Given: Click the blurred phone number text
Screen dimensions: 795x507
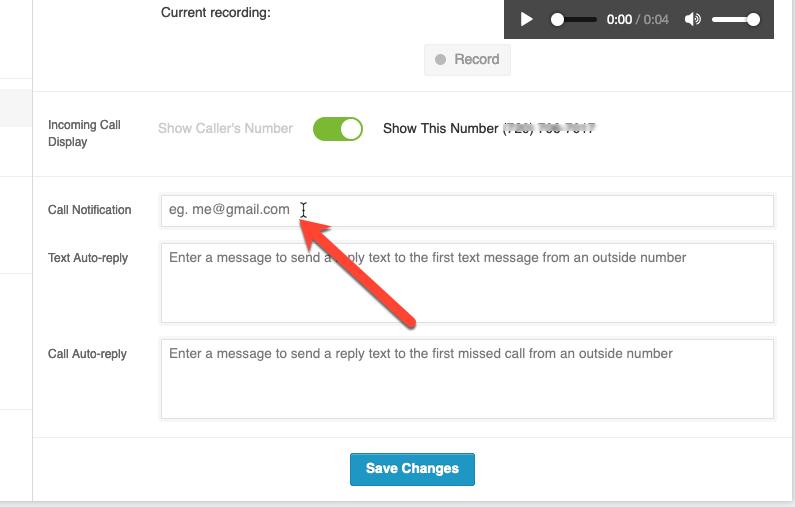Looking at the screenshot, I should tap(549, 128).
